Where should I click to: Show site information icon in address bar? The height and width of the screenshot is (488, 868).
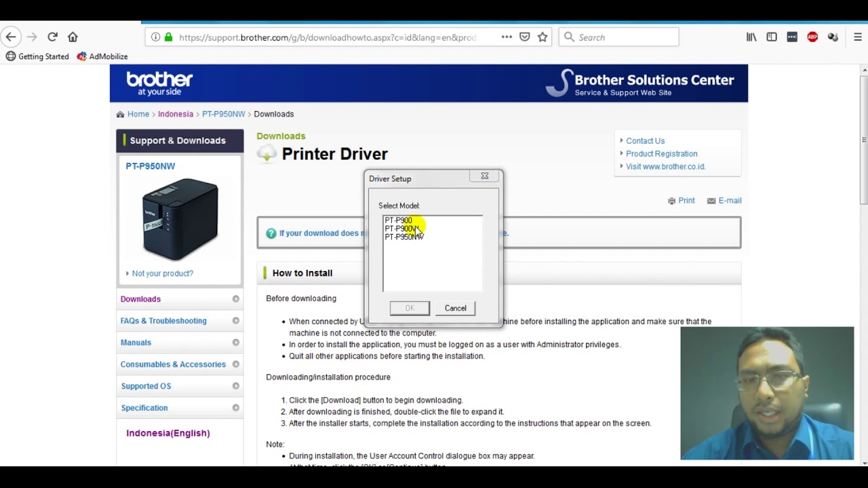point(155,37)
